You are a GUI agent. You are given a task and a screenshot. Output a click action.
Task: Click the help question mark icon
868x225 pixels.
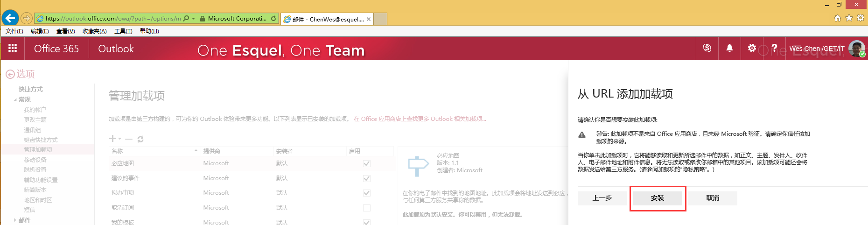[774, 48]
